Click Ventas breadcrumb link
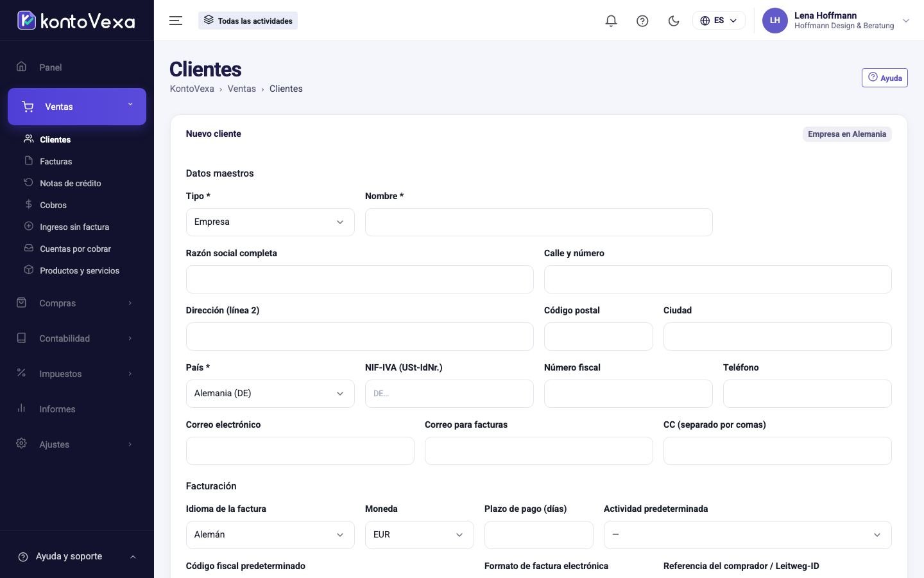This screenshot has height=578, width=924. click(x=241, y=89)
